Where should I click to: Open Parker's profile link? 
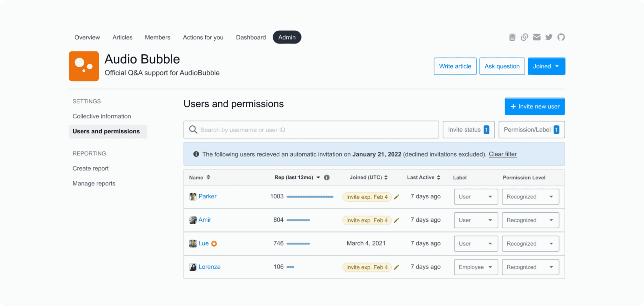[208, 196]
